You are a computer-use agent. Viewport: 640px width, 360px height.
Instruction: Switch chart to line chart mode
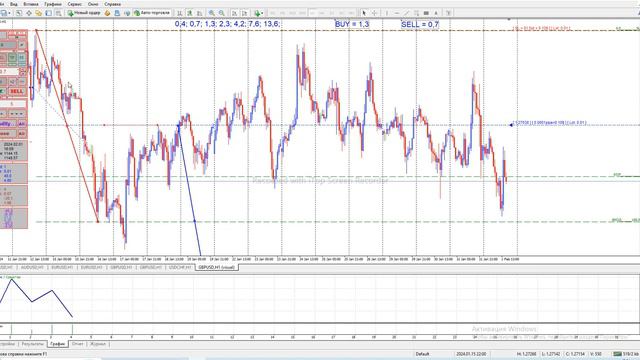pos(200,13)
